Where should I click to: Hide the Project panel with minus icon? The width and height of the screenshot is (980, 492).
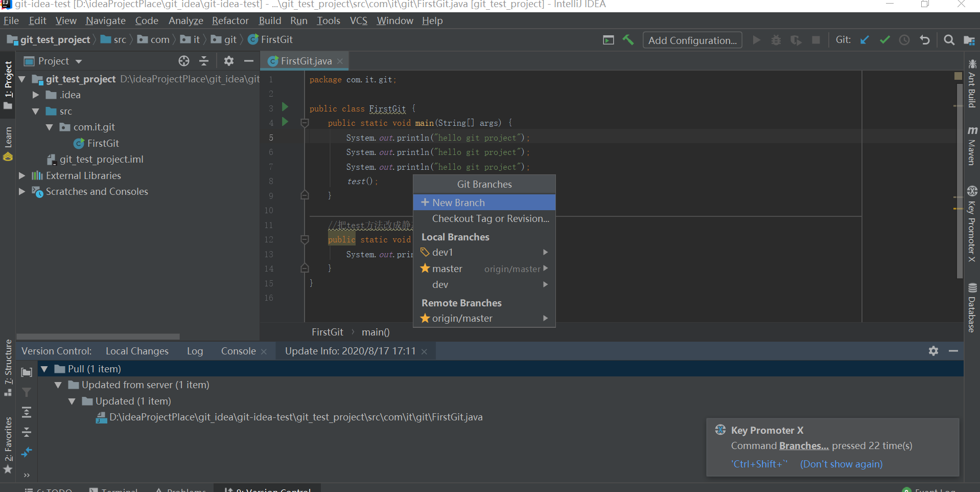249,61
